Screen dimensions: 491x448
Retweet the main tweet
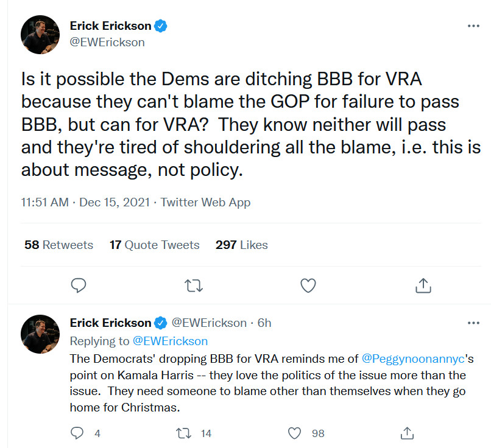[193, 285]
